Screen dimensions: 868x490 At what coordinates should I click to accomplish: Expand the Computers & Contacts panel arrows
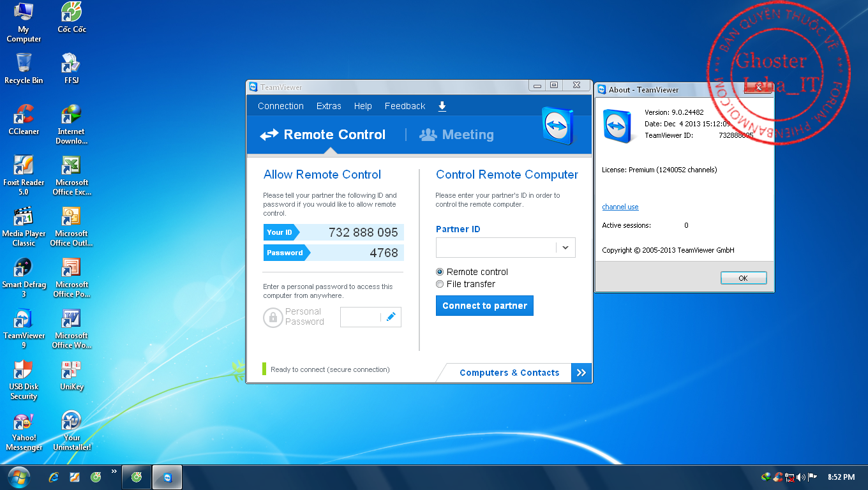(x=581, y=373)
